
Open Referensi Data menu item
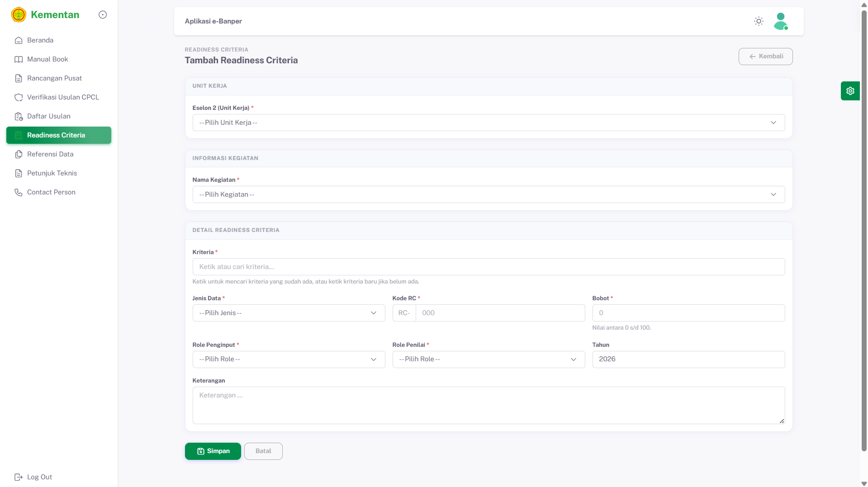(50, 154)
